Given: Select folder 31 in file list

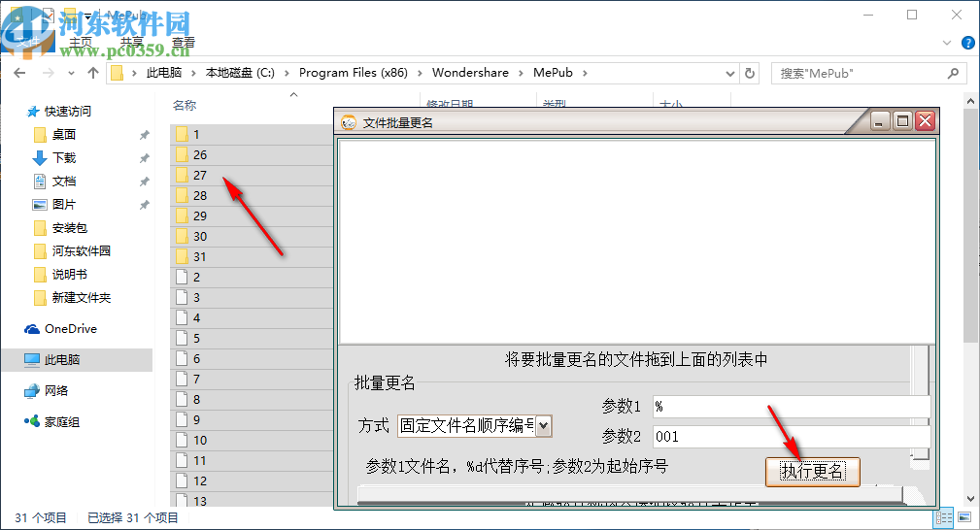Looking at the screenshot, I should 252,257.
